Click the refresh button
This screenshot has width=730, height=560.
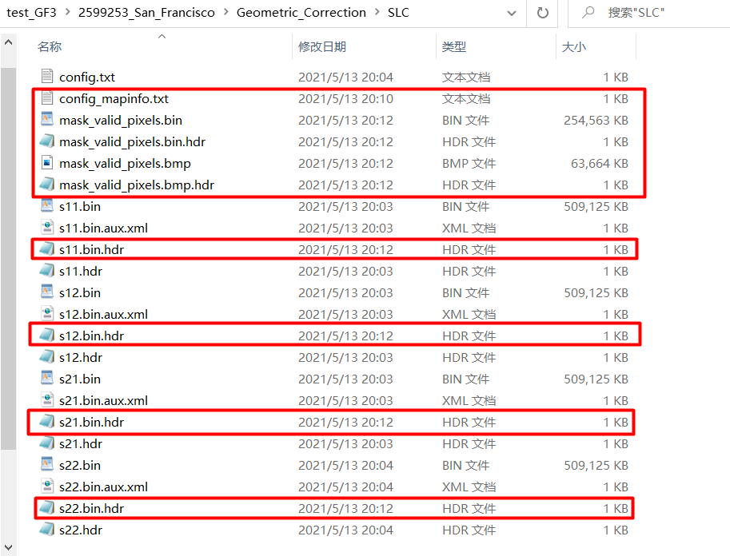pos(543,13)
